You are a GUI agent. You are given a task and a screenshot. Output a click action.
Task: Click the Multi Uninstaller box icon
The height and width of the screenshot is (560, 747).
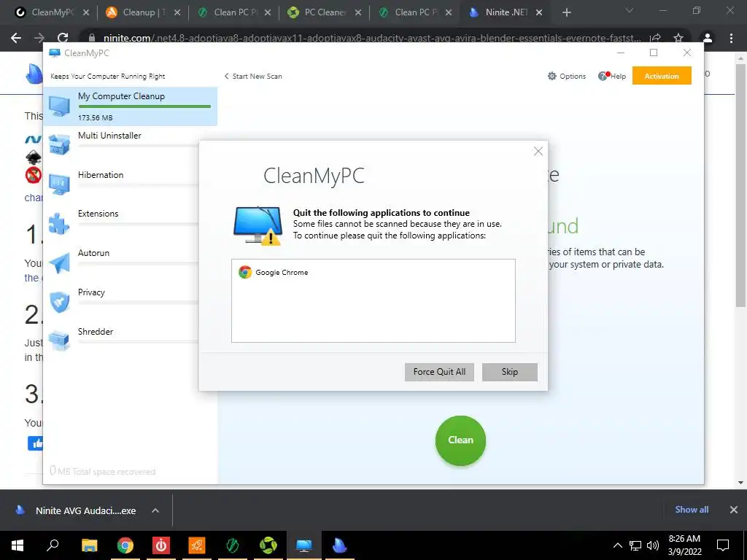point(59,145)
